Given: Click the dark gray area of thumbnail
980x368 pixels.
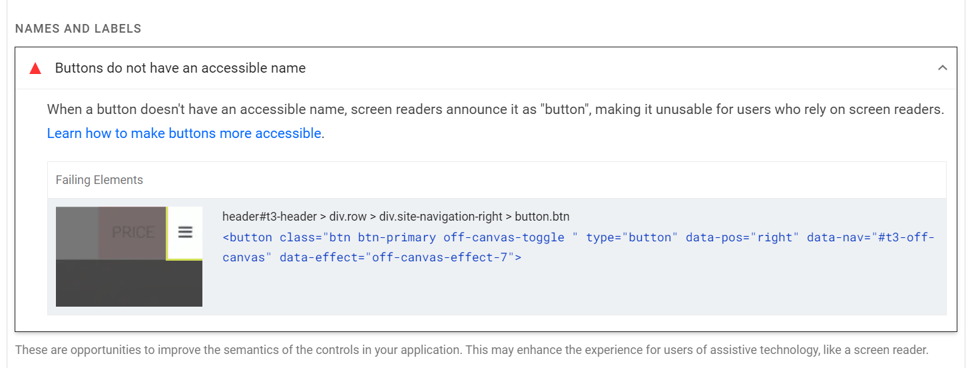Looking at the screenshot, I should 129,284.
